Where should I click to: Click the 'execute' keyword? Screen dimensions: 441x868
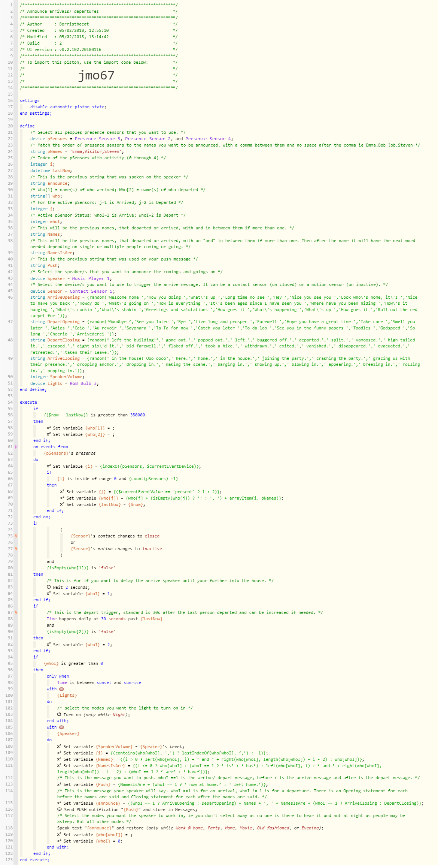pyautogui.click(x=28, y=402)
